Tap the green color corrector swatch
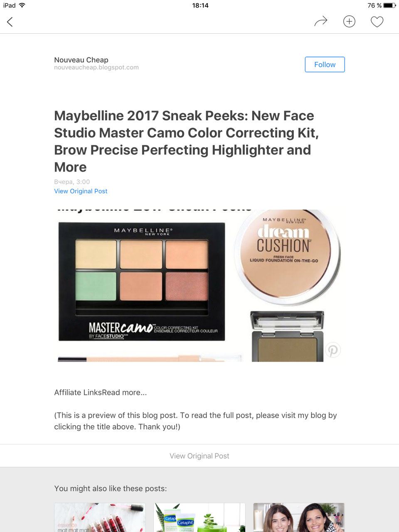Viewport: 399px width, 532px height. tap(96, 286)
